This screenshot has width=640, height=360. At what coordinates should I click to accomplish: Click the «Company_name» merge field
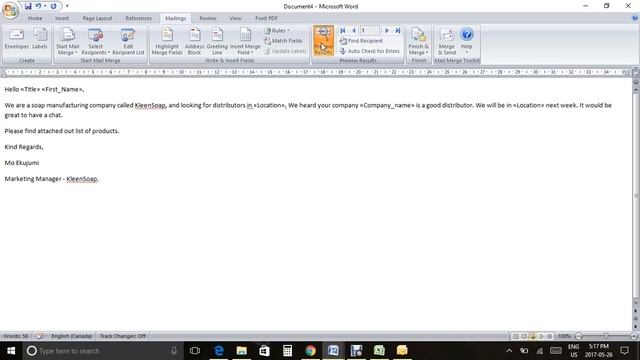387,105
